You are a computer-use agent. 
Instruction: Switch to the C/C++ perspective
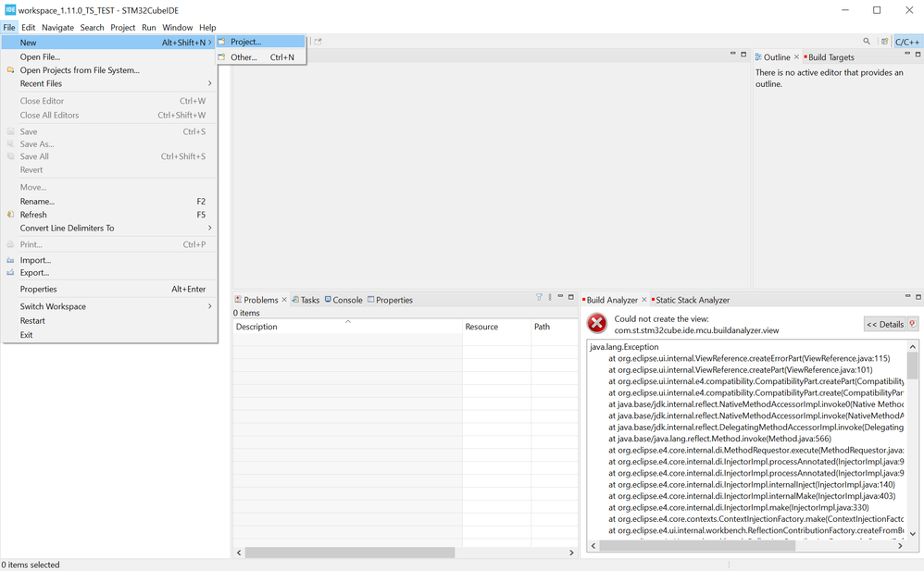point(907,42)
